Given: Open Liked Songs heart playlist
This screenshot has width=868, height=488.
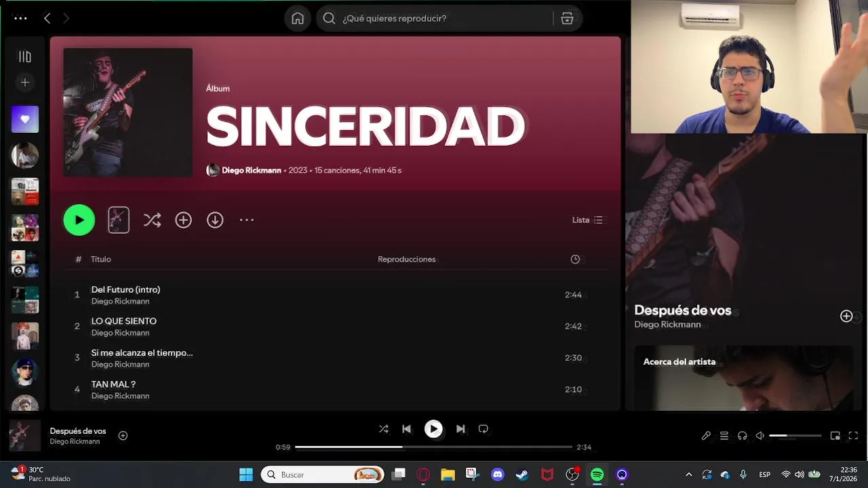Looking at the screenshot, I should click(x=25, y=119).
